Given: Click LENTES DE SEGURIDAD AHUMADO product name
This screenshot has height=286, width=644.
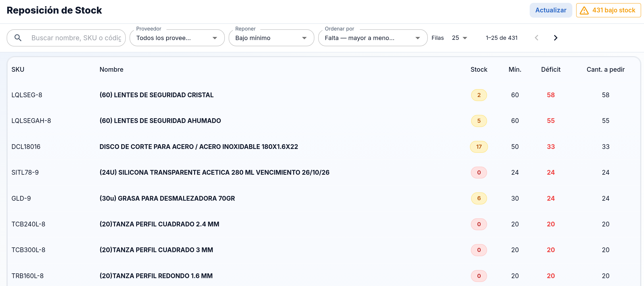Looking at the screenshot, I should pos(160,121).
